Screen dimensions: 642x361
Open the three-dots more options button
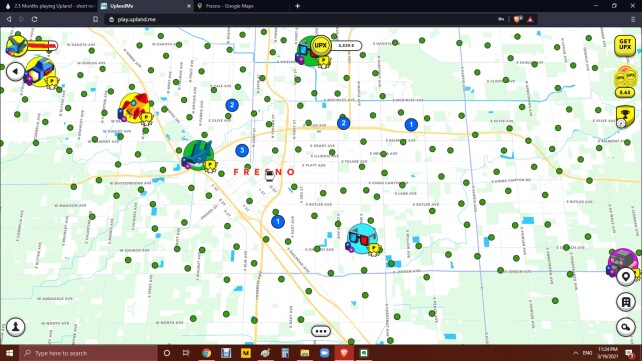tap(321, 331)
